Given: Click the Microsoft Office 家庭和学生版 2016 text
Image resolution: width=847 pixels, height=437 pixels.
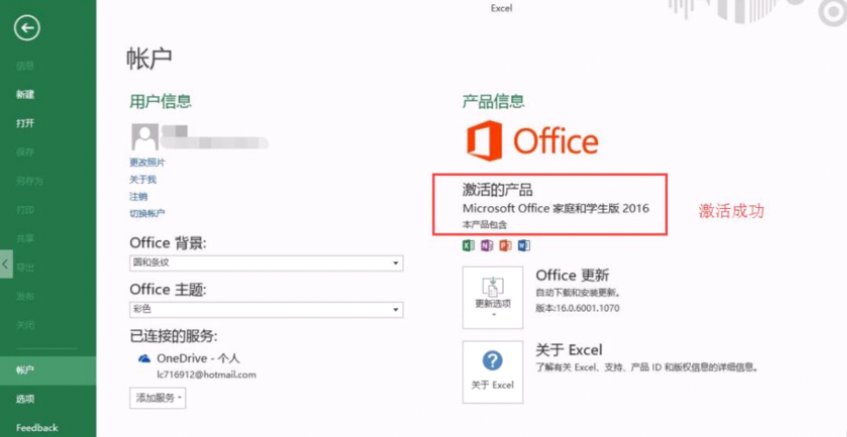Looking at the screenshot, I should (x=556, y=208).
